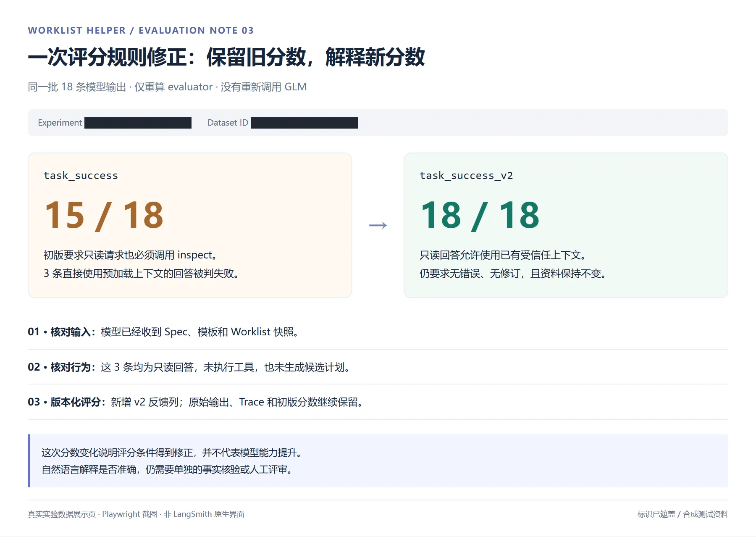Click the 'WORKLIST HELPER / EVALUATION NOTE 03' header
This screenshot has width=756, height=537.
pos(141,30)
